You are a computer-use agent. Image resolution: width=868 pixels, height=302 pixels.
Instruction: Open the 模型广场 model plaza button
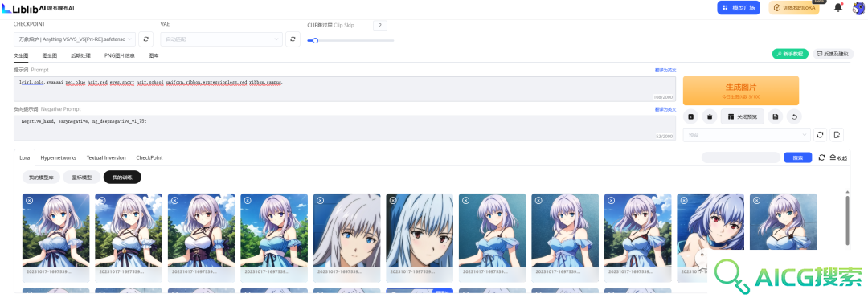[739, 8]
